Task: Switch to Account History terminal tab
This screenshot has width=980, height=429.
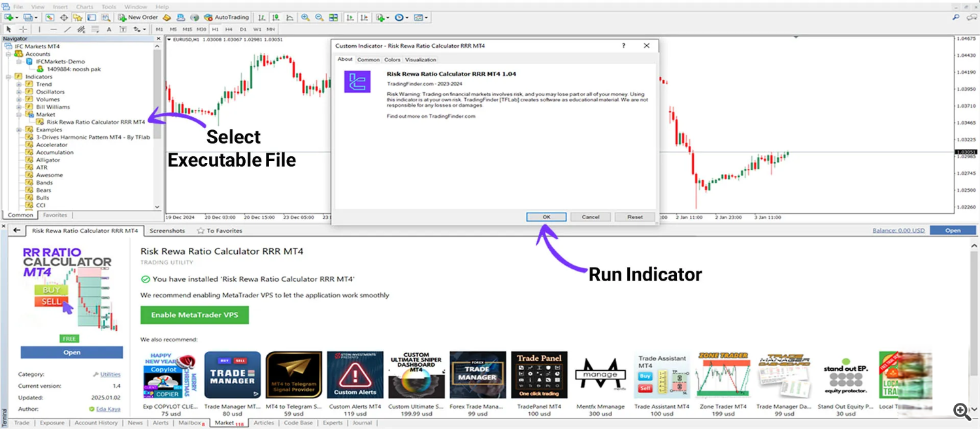Action: 96,423
